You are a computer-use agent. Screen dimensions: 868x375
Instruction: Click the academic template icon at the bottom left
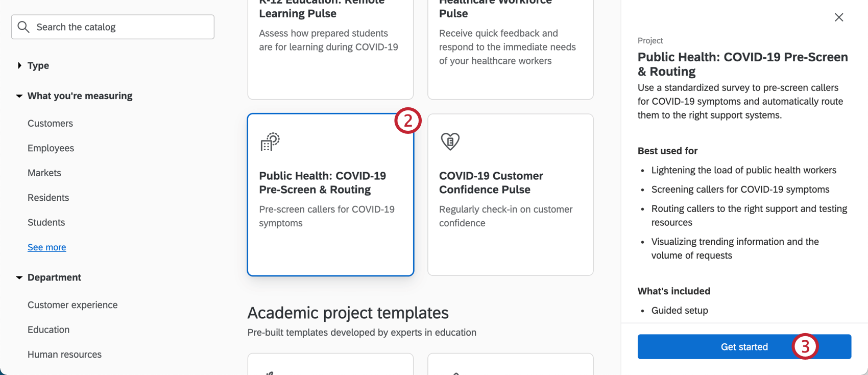click(x=270, y=371)
